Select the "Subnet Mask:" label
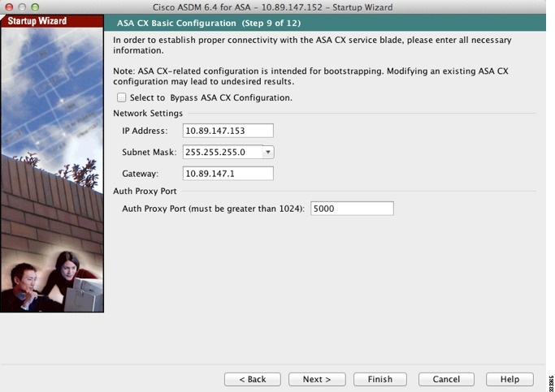This screenshot has height=392, width=555. click(x=149, y=153)
